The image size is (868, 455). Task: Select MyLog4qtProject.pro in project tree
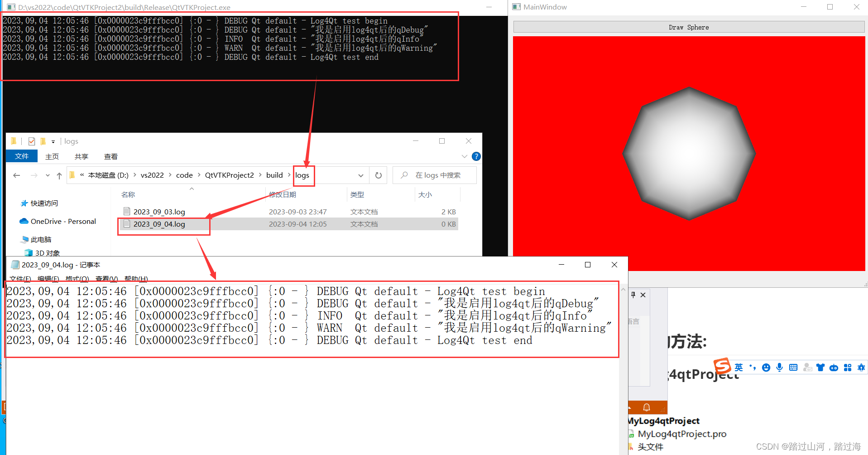tap(682, 434)
